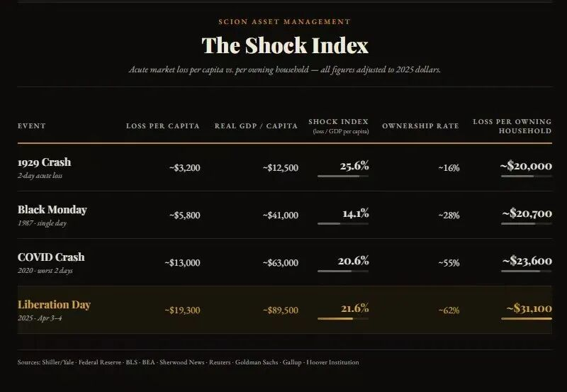Sort by the Loss Per Capita column header
567x392 pixels.
coord(163,126)
